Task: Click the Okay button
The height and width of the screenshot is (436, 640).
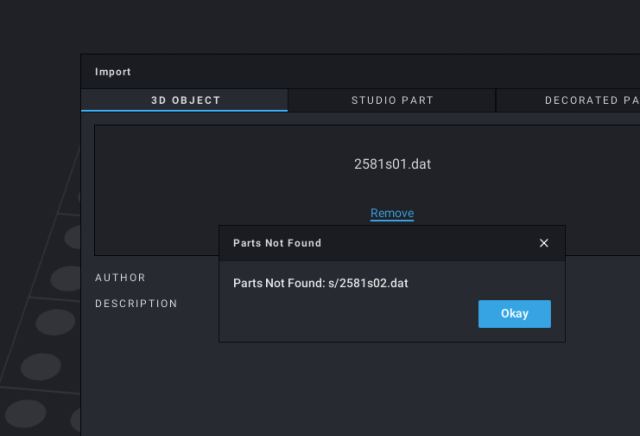Action: [514, 314]
